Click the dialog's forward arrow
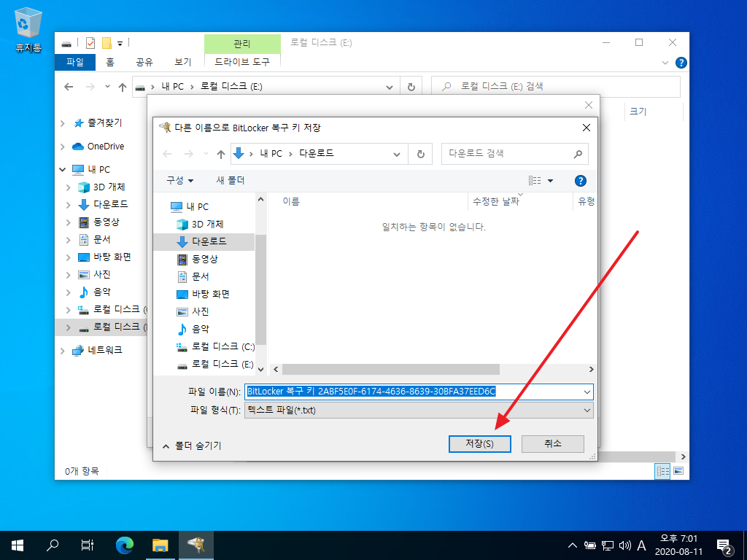This screenshot has height=560, width=747. 189,154
